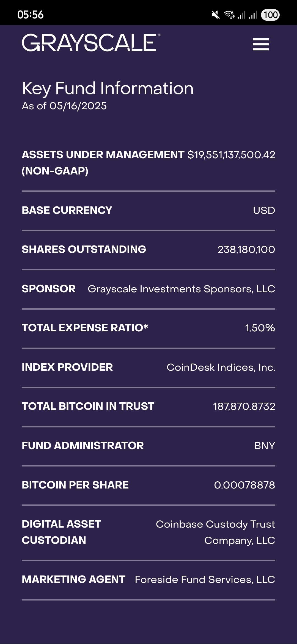Viewport: 297px width, 644px height.
Task: Click Grayscale Investments Sponsors, LLC text
Action: 181,289
